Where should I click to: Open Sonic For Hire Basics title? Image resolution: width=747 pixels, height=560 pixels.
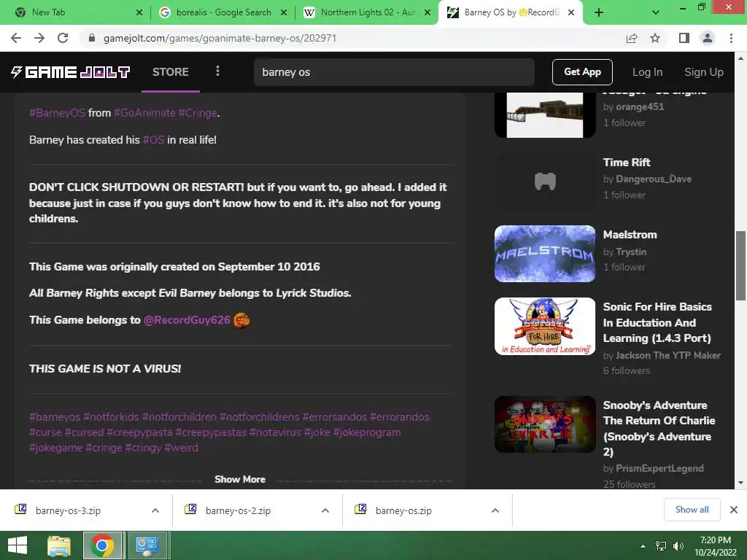click(x=657, y=322)
